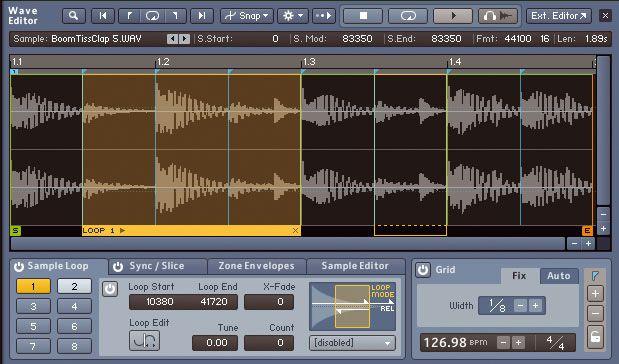Image resolution: width=619 pixels, height=364 pixels.
Task: Decrease grid width with minus button
Action: [520, 306]
